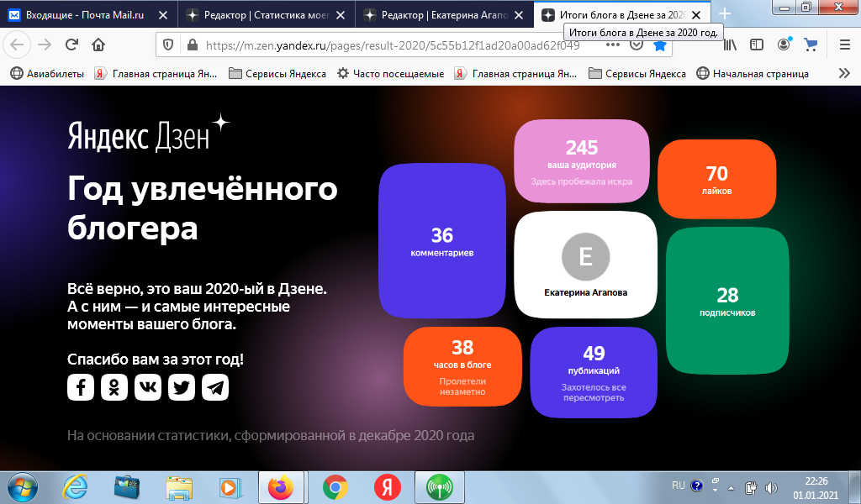This screenshot has height=504, width=861.
Task: Show more bookmarks with chevron
Action: coord(844,73)
